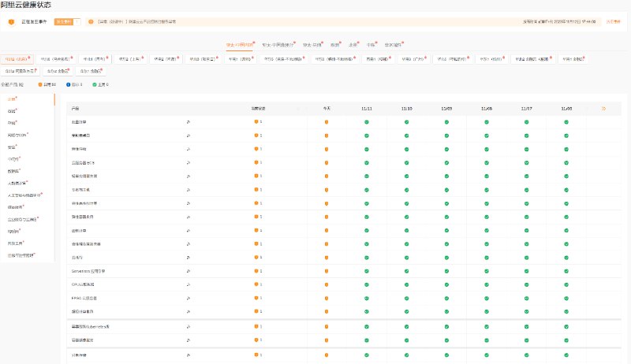Select the 西南1 (成都) region button
Screen dimensions: 631x364
pos(378,59)
